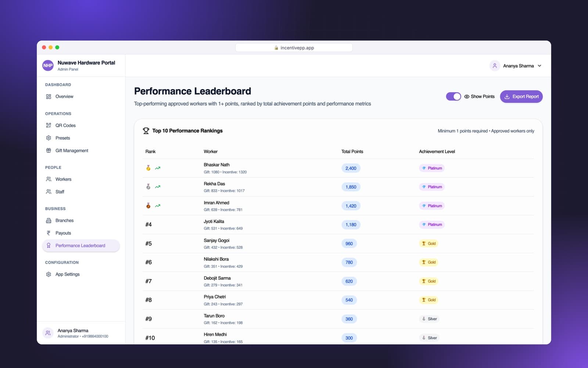Click the Workers people icon
588x368 pixels.
49,179
